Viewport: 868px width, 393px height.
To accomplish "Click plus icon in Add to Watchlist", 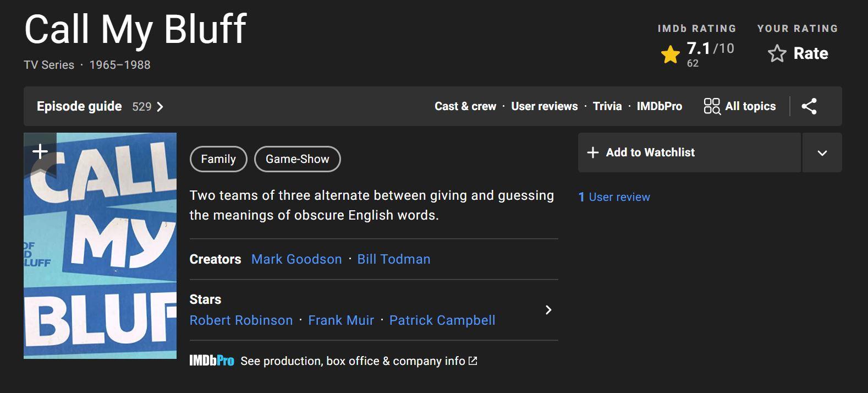I will tap(593, 152).
